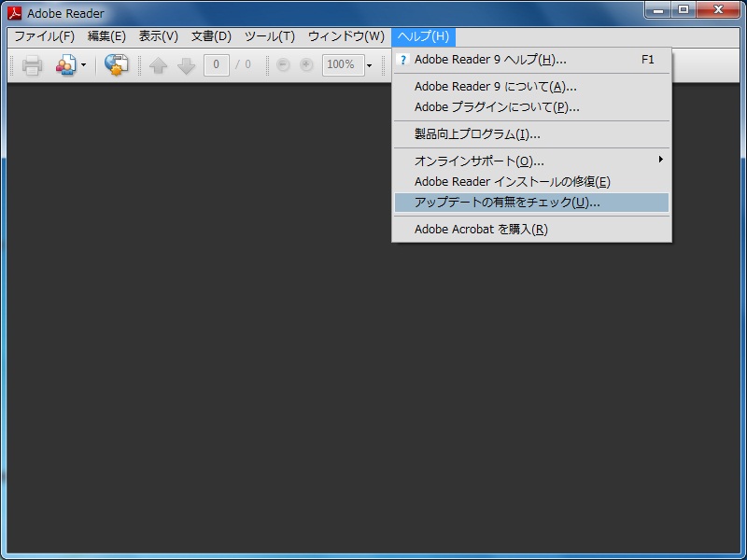Select オンラインサポート(O) menu entry
This screenshot has height=560, width=747.
coord(531,161)
